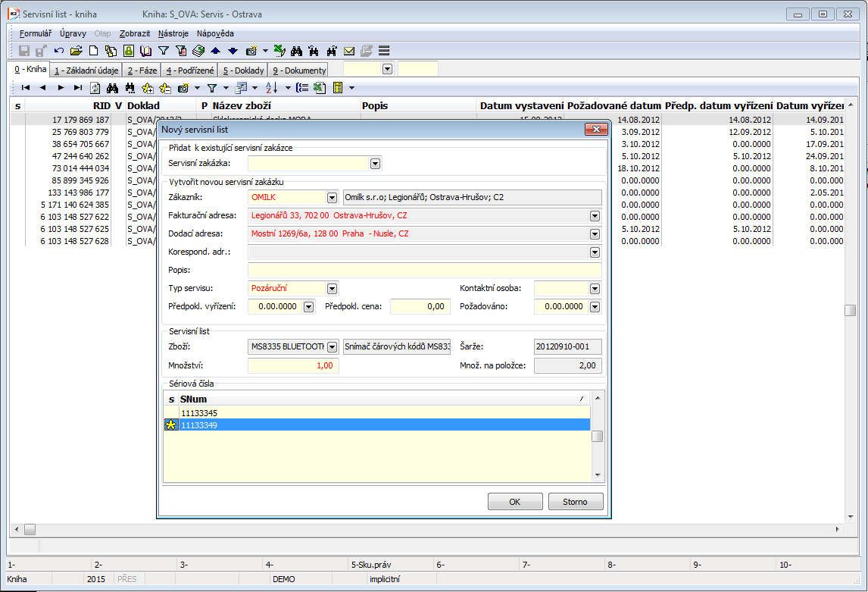Click the blue up arrow icon

pyautogui.click(x=215, y=51)
